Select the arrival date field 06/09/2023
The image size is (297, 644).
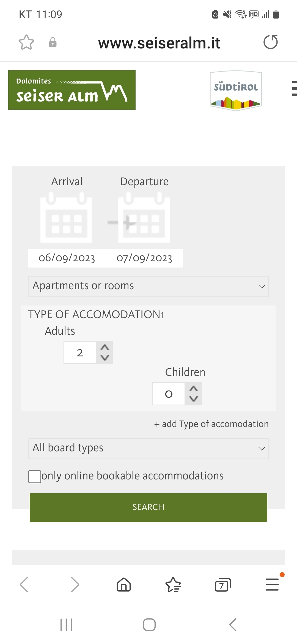point(67,258)
